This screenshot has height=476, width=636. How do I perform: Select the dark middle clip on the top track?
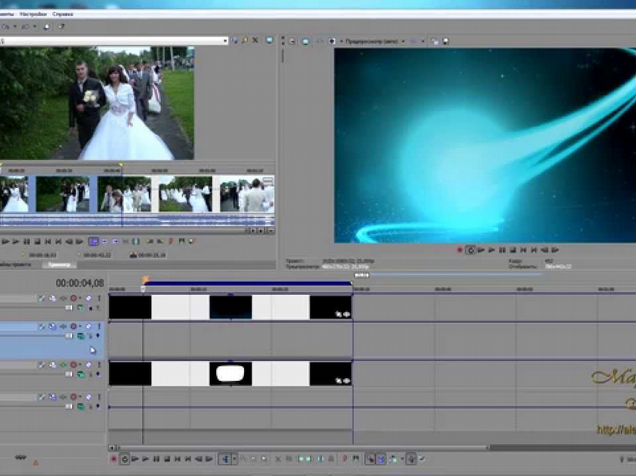coord(230,307)
